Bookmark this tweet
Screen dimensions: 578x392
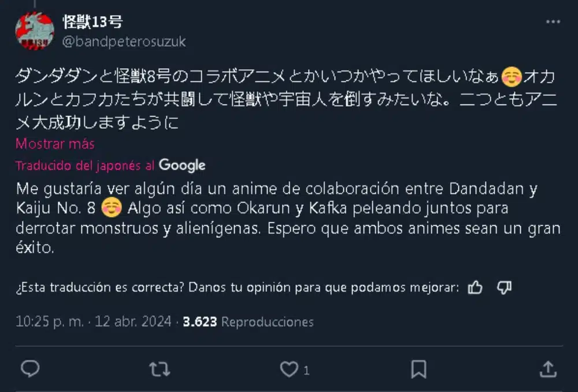pos(419,369)
